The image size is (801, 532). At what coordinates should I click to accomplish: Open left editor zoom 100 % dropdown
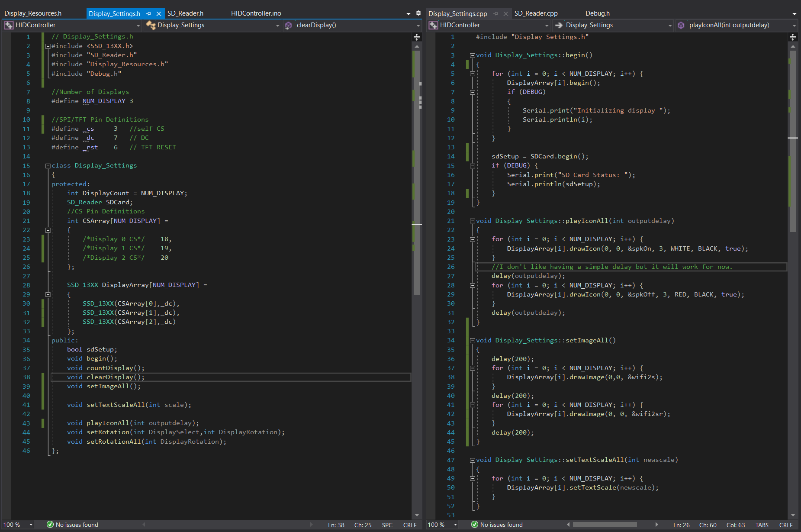[x=31, y=525]
